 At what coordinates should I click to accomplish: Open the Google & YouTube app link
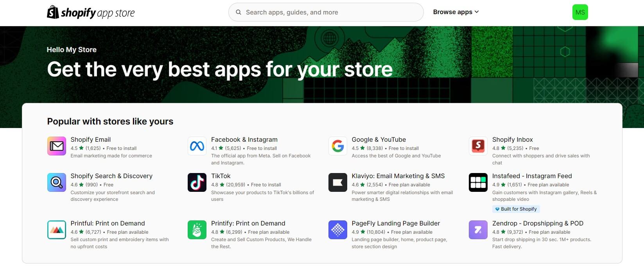click(x=379, y=139)
